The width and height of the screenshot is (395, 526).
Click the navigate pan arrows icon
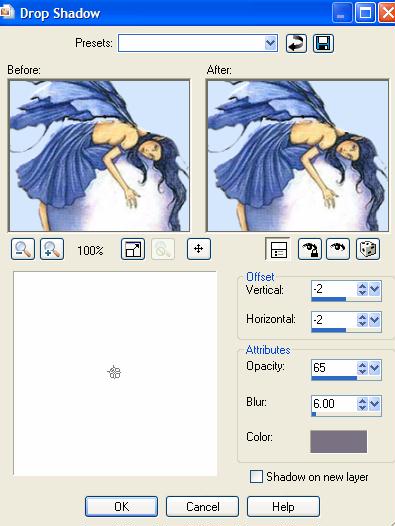pyautogui.click(x=199, y=249)
